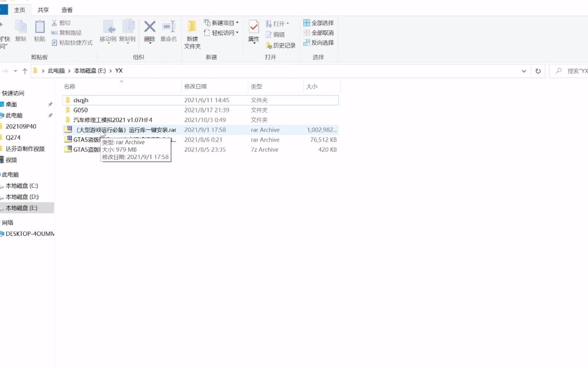Click the rar icon of 运行库一键安装.rar

pos(68,129)
